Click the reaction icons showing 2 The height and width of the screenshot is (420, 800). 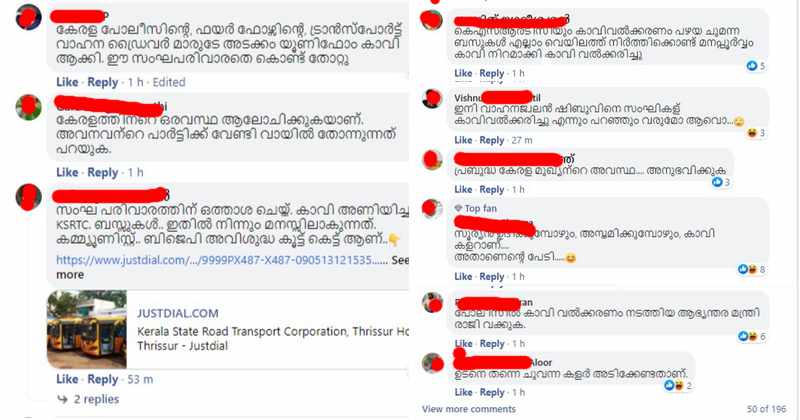point(673,385)
